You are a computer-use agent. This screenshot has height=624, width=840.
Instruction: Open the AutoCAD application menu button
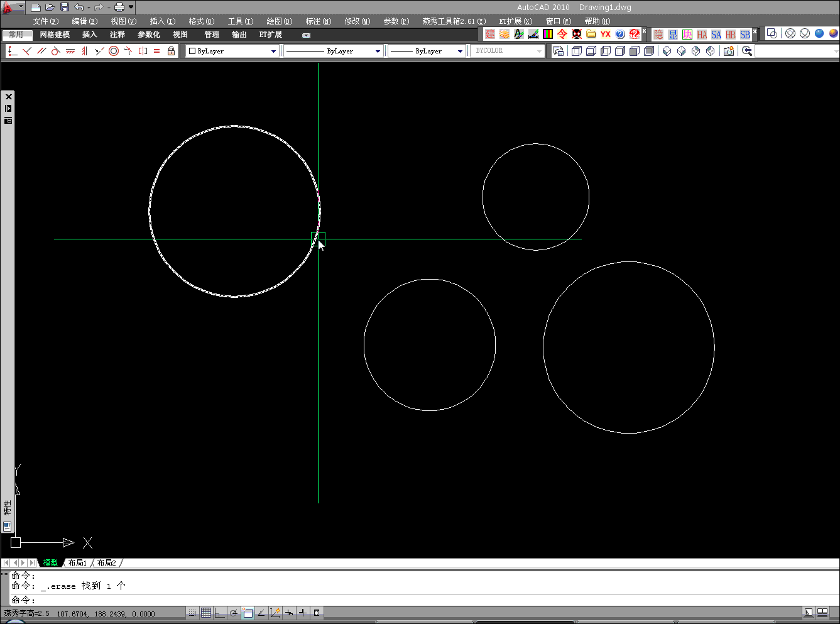point(13,8)
